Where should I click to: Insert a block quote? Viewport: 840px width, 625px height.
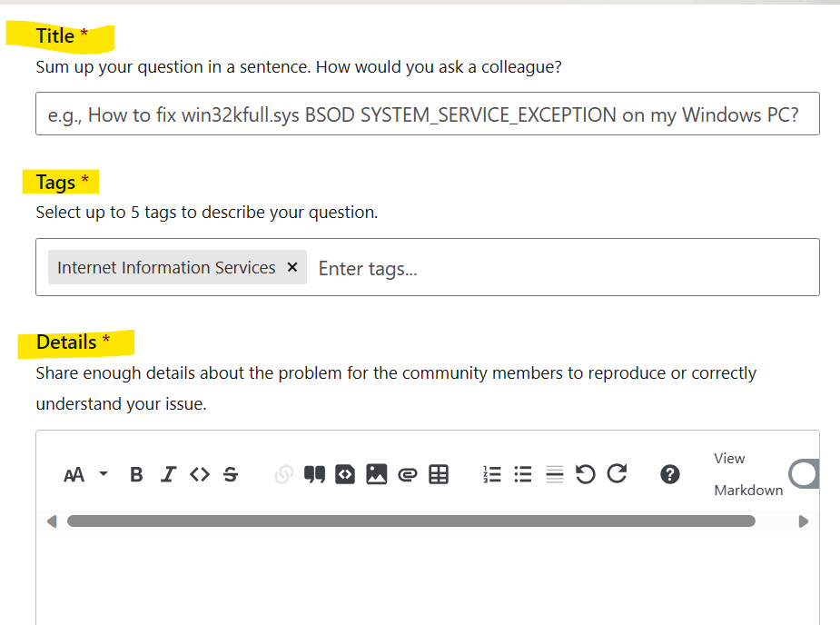(314, 474)
